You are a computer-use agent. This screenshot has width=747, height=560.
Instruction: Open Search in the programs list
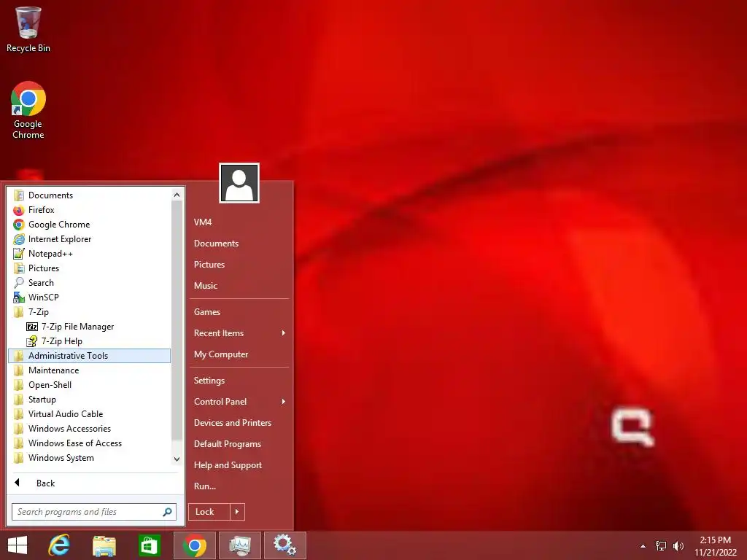(89, 283)
